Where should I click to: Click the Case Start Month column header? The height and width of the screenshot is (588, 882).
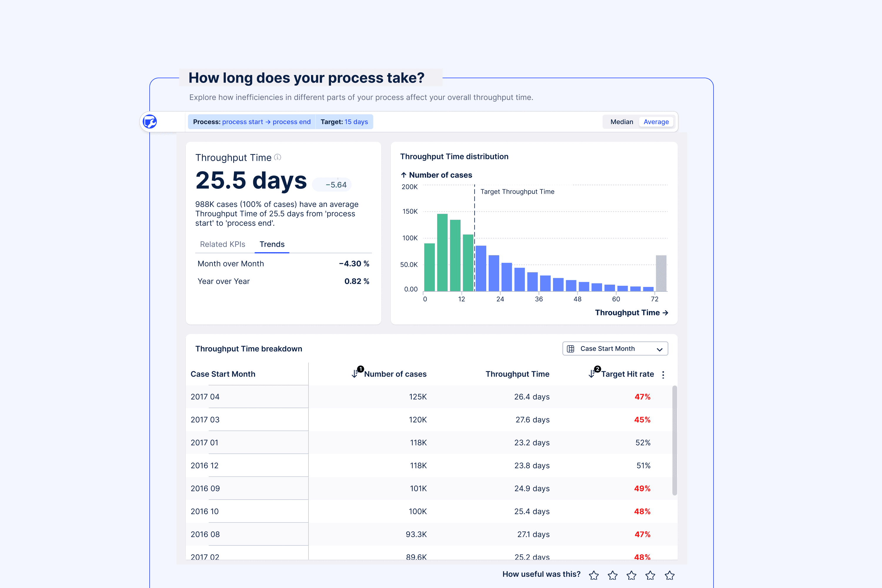223,374
